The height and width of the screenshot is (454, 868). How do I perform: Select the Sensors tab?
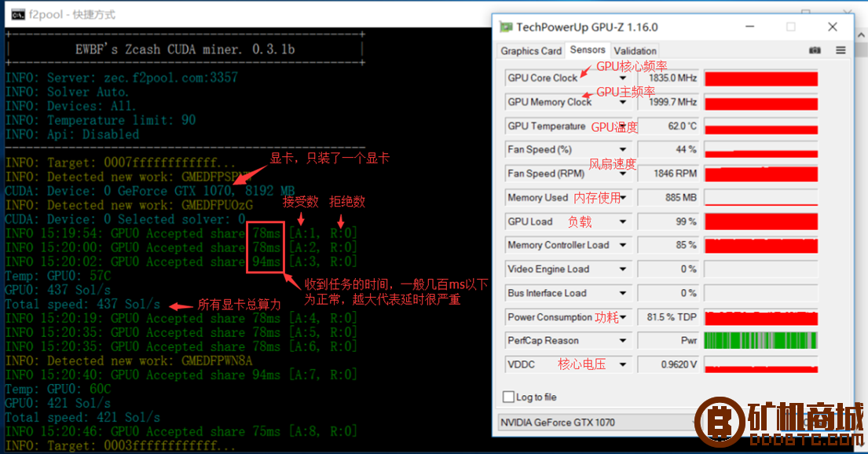(x=588, y=49)
